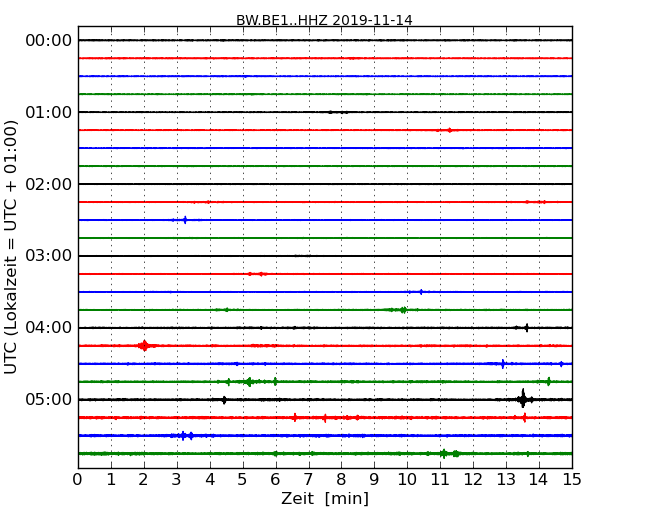This screenshot has width=650, height=520.
Task: Click the y-axis label UTC (Lokalzeit = UTC + 01:00)
Action: tap(11, 247)
